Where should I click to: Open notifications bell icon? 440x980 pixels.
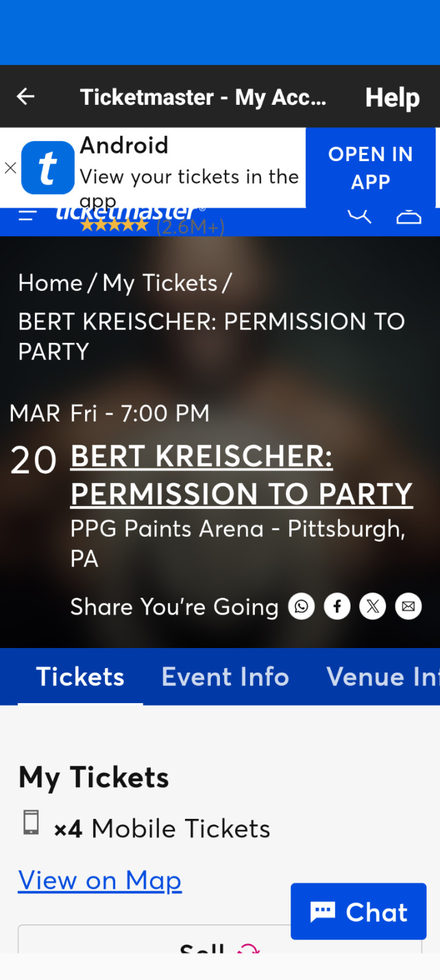[408, 215]
